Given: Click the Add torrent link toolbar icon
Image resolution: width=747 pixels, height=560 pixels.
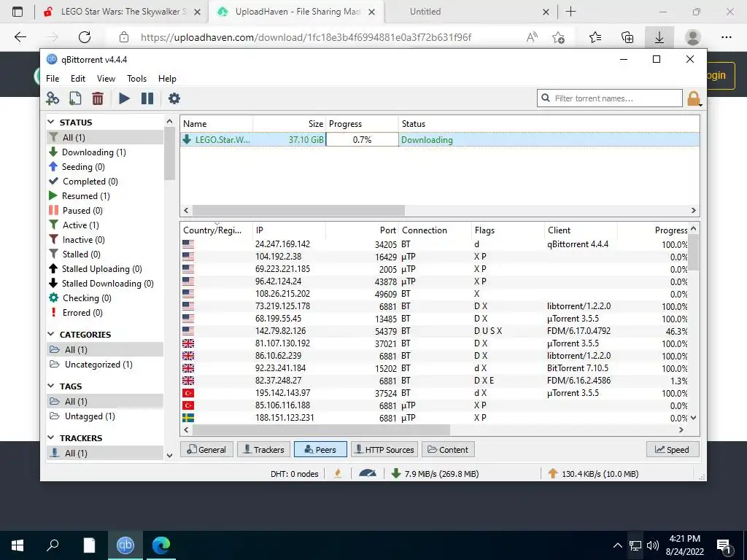Looking at the screenshot, I should click(53, 98).
